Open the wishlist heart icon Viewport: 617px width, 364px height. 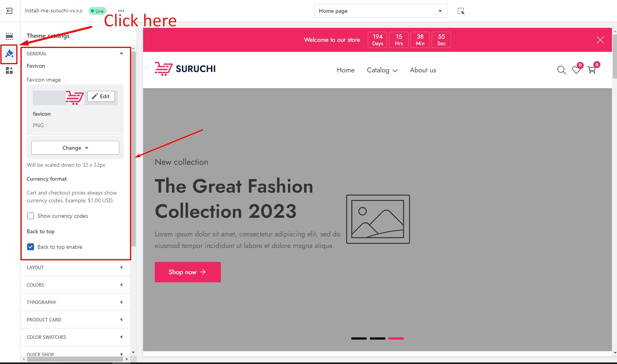click(x=576, y=70)
